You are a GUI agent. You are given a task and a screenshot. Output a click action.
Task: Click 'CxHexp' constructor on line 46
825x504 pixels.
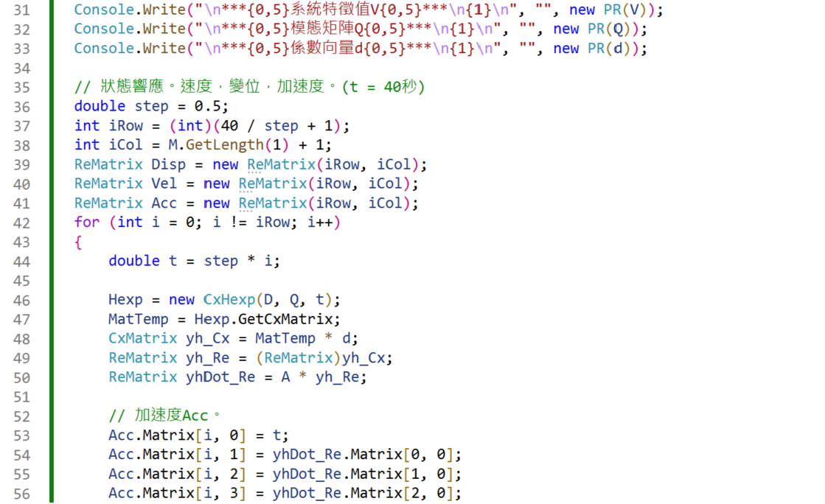coord(229,300)
